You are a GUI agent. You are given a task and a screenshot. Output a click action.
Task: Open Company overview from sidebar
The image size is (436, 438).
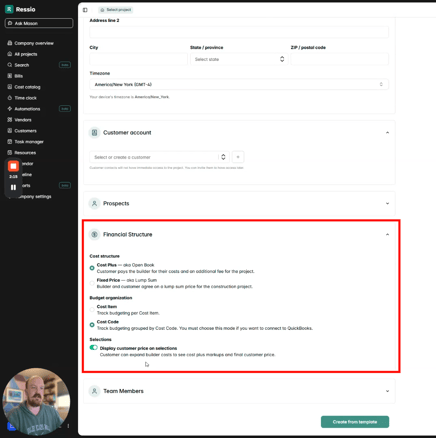pos(30,43)
